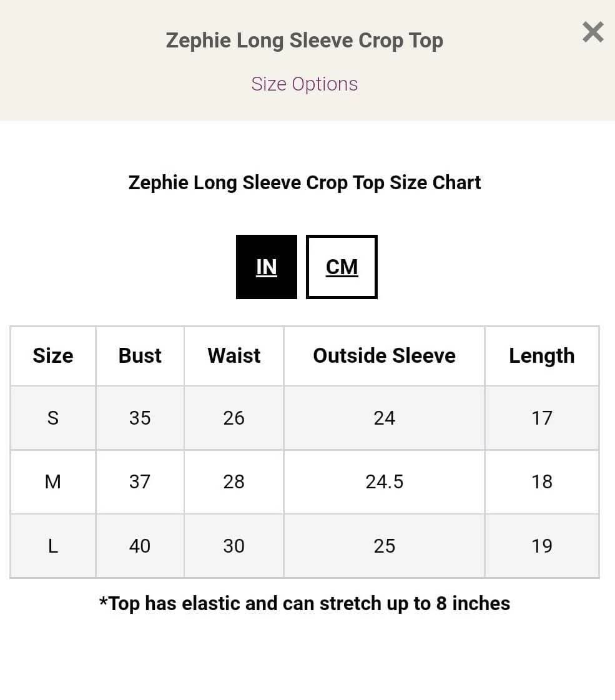Switch measurements to IN units

point(267,267)
